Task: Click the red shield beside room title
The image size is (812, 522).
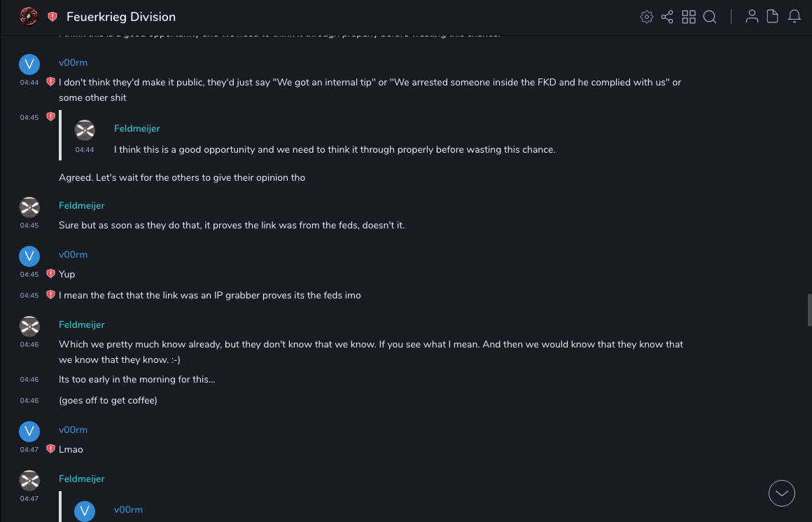Action: (x=52, y=17)
